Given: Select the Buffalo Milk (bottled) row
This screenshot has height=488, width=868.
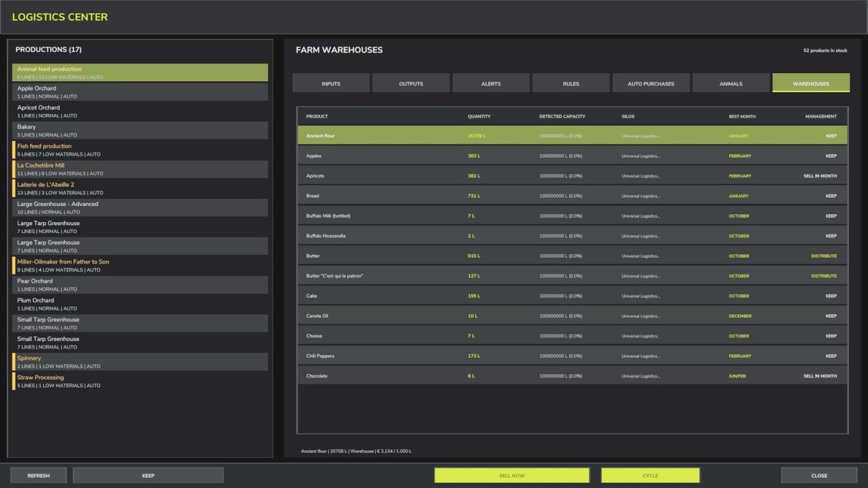Looking at the screenshot, I should [x=572, y=216].
